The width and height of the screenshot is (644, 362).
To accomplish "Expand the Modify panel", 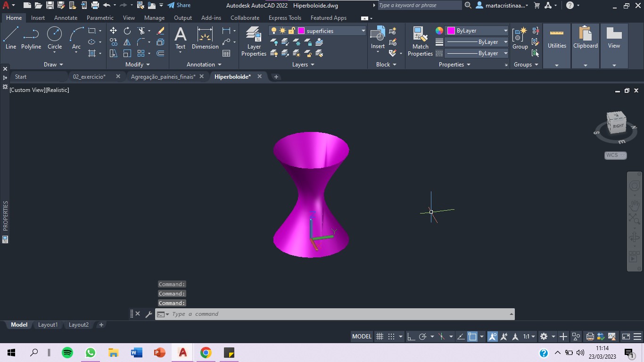I will pyautogui.click(x=138, y=65).
